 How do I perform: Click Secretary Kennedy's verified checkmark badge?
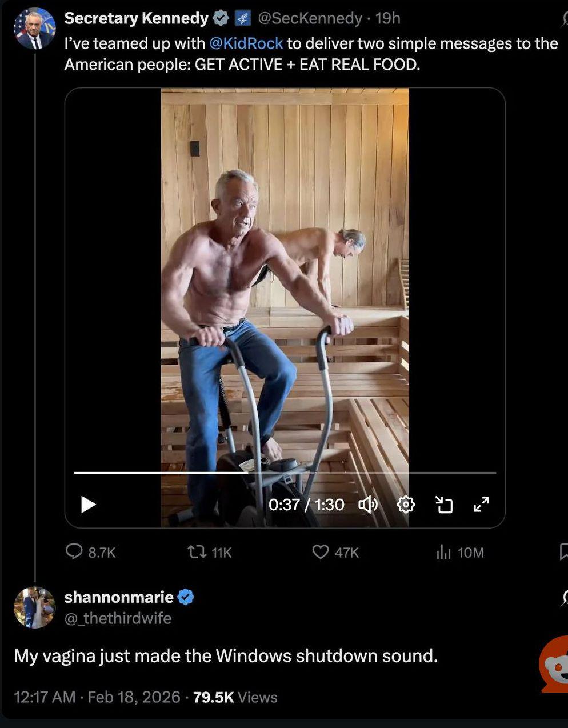(x=221, y=18)
